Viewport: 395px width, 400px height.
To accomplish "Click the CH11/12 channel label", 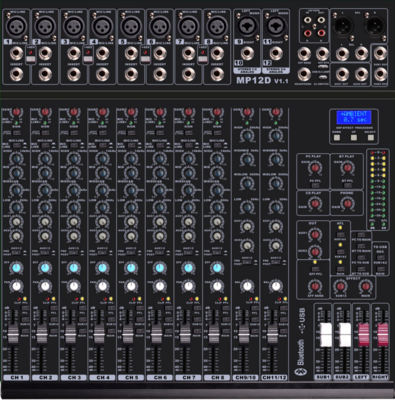I will click(x=274, y=377).
